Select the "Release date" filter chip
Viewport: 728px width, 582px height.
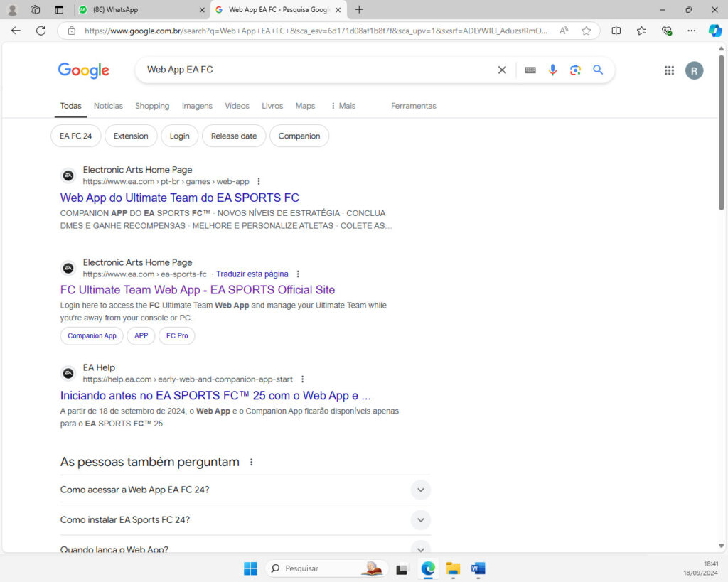pyautogui.click(x=233, y=136)
